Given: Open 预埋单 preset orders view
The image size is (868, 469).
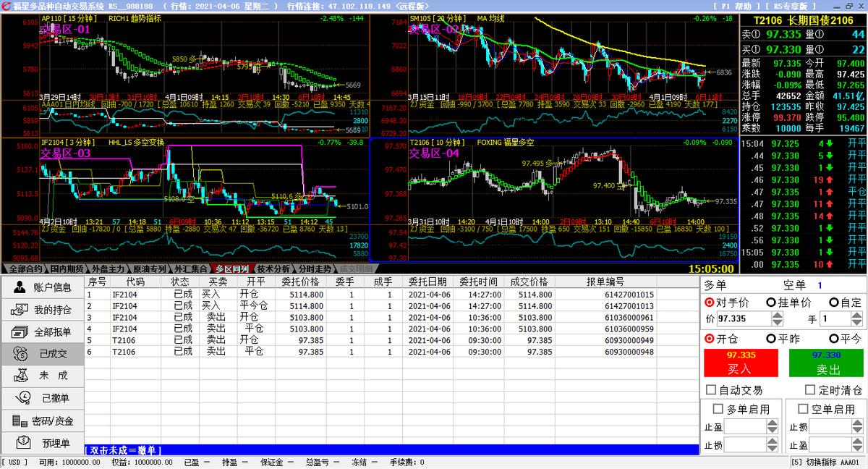Looking at the screenshot, I should (42, 442).
